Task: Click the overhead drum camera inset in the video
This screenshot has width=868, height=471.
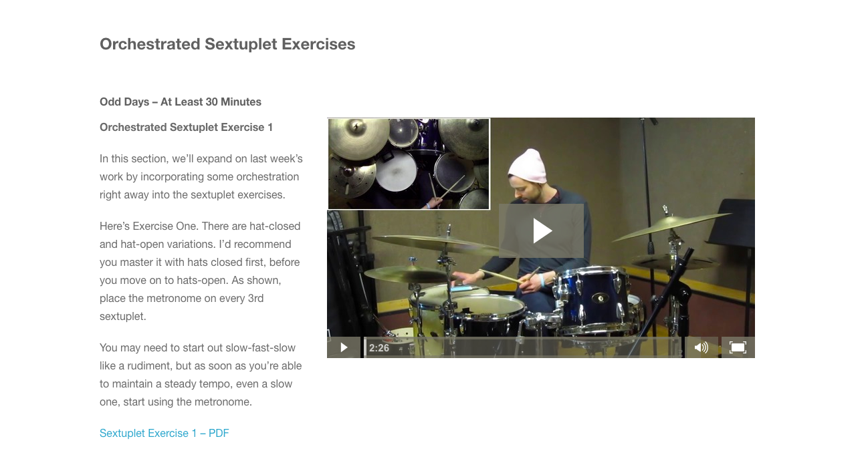Action: 409,164
